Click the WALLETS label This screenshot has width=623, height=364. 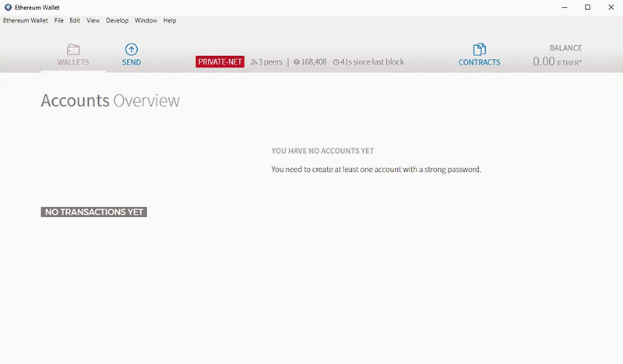73,62
